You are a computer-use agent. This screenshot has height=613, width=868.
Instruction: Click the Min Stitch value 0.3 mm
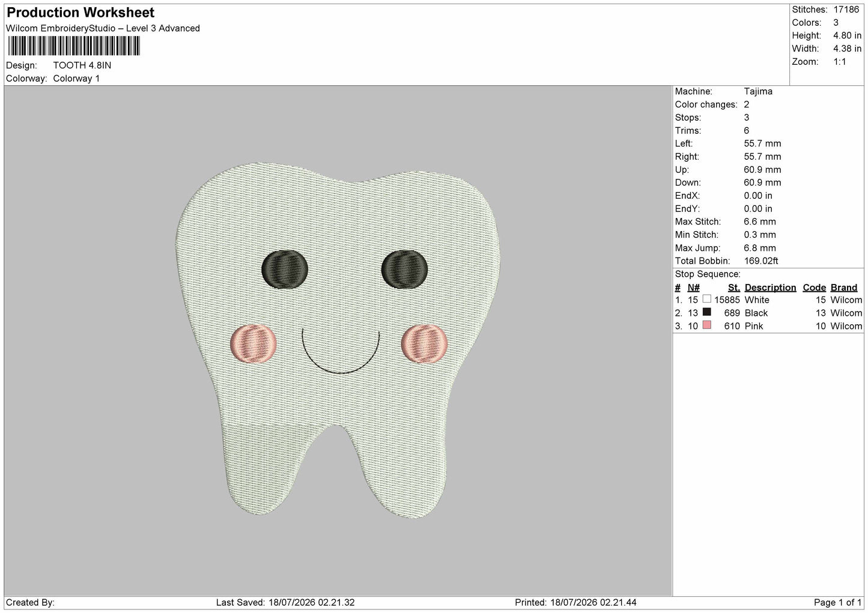pos(760,235)
